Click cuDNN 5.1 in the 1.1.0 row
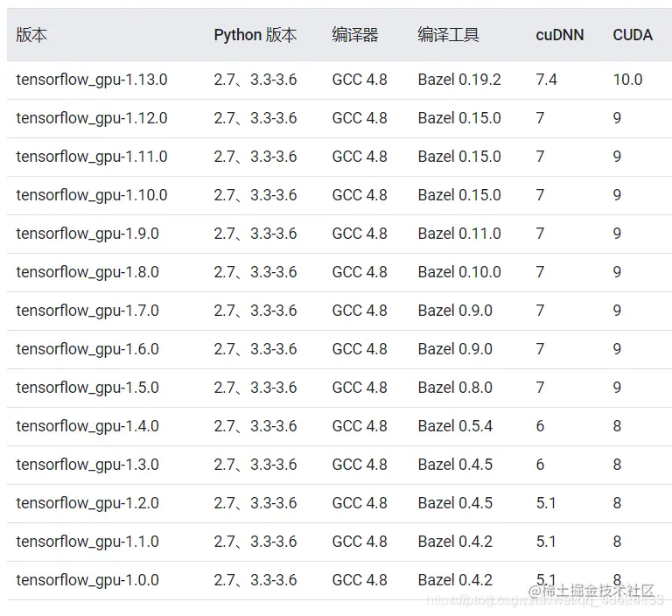Viewport: 672px width, 616px height. 546,542
